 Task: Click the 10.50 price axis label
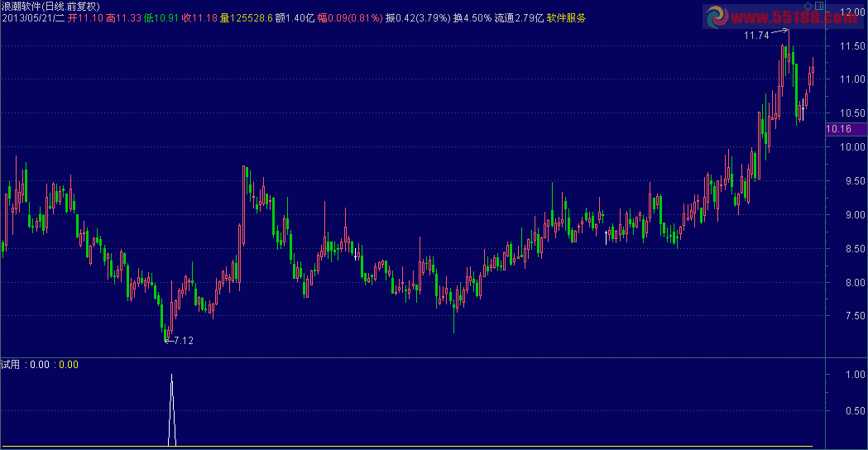click(852, 113)
